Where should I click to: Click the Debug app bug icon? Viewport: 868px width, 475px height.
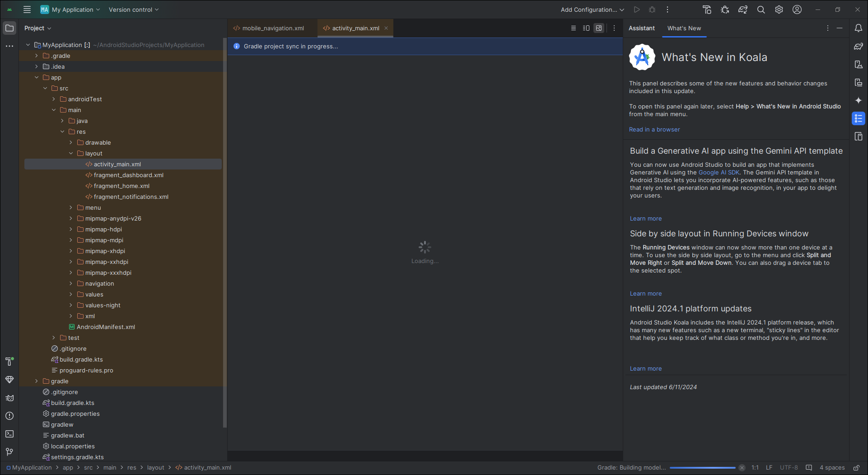pos(652,9)
